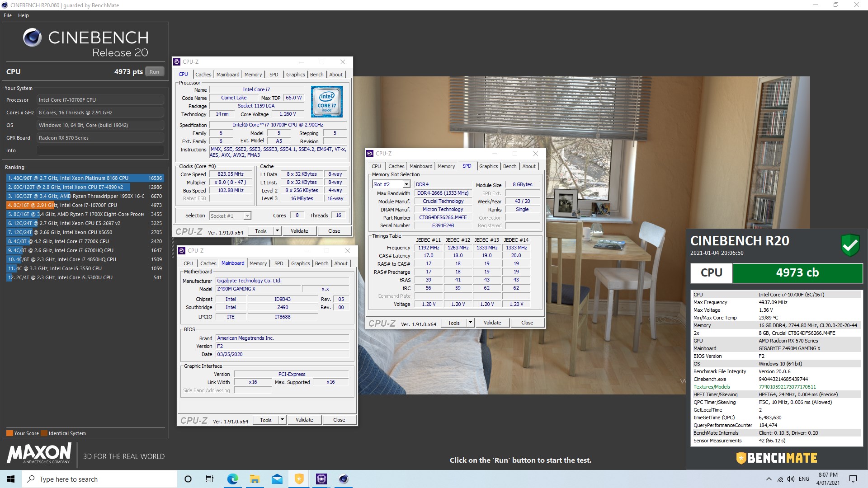Image resolution: width=868 pixels, height=488 pixels.
Task: Open the network tray icon
Action: (x=780, y=479)
